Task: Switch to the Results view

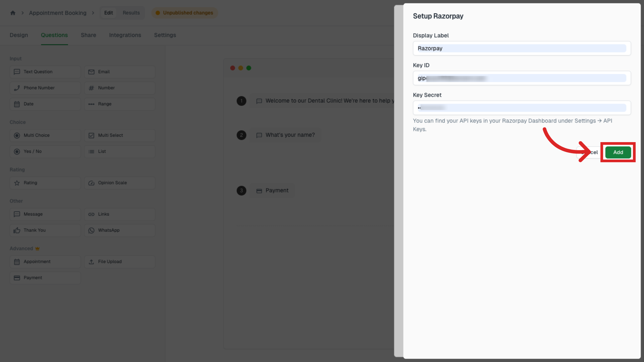Action: tap(131, 13)
